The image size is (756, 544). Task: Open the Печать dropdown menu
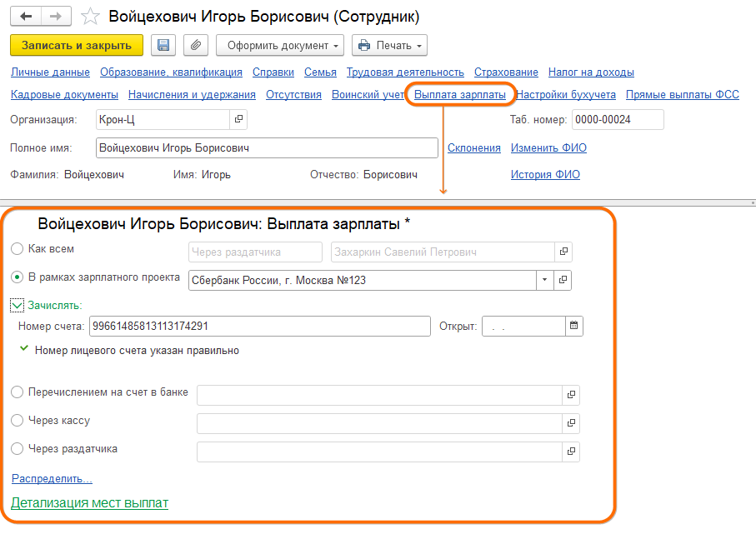[x=389, y=45]
